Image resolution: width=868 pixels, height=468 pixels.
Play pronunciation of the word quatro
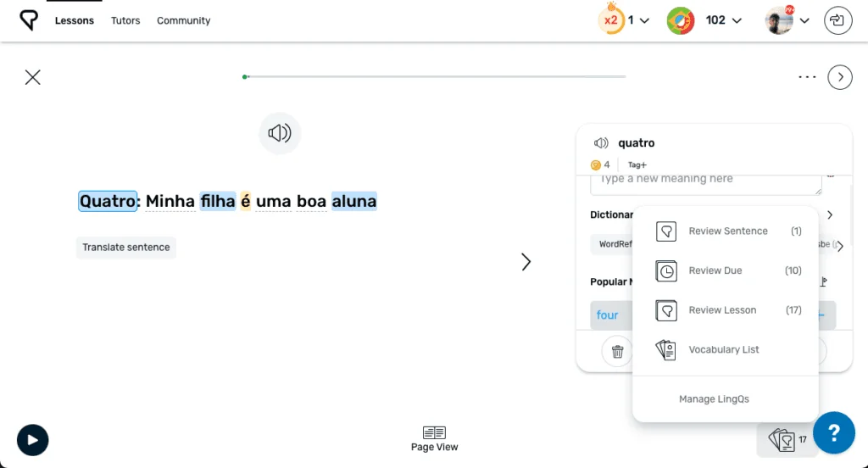pyautogui.click(x=601, y=143)
